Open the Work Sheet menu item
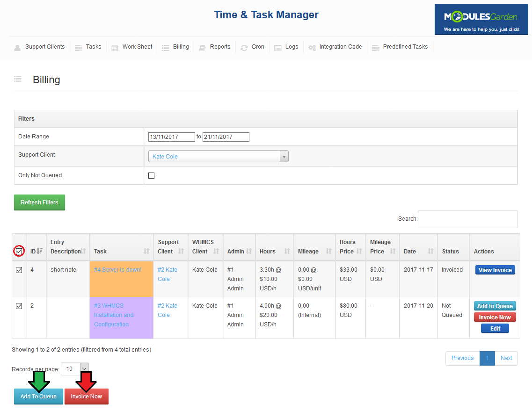Image resolution: width=532 pixels, height=418 pixels. [137, 47]
